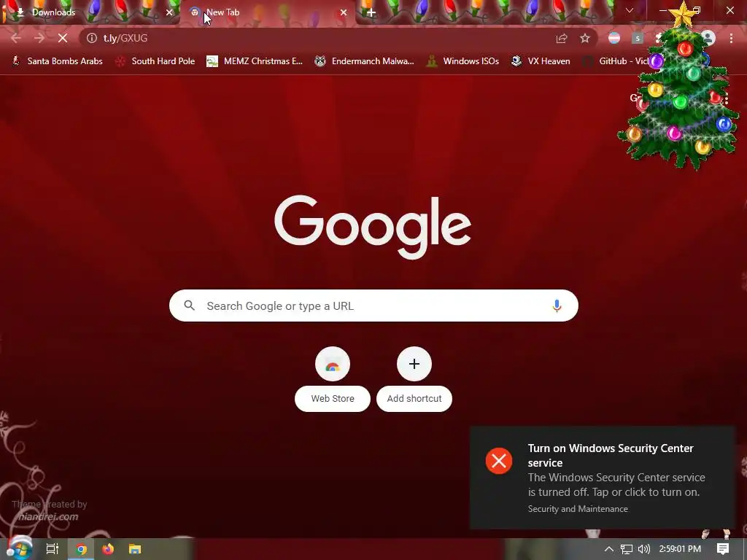This screenshot has width=747, height=560.
Task: Open the striped flag extension icon
Action: click(614, 38)
